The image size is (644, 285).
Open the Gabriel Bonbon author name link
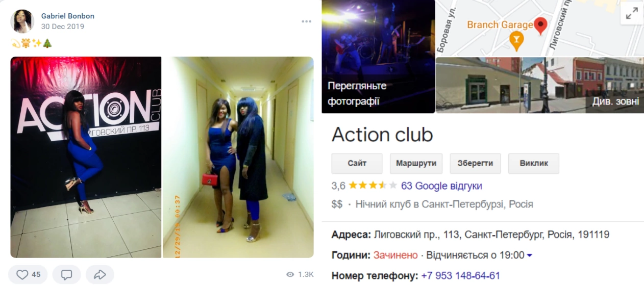68,16
